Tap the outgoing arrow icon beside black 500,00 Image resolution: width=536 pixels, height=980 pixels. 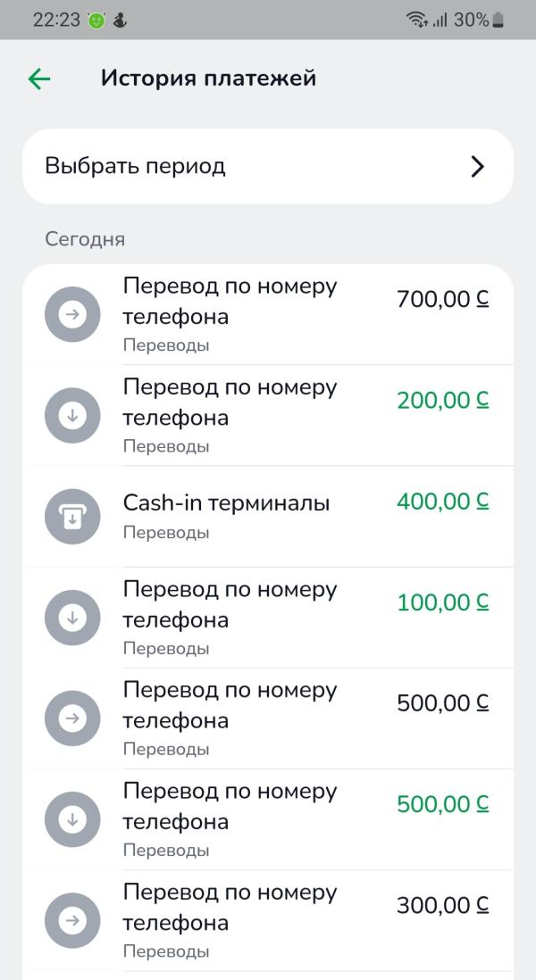[72, 718]
